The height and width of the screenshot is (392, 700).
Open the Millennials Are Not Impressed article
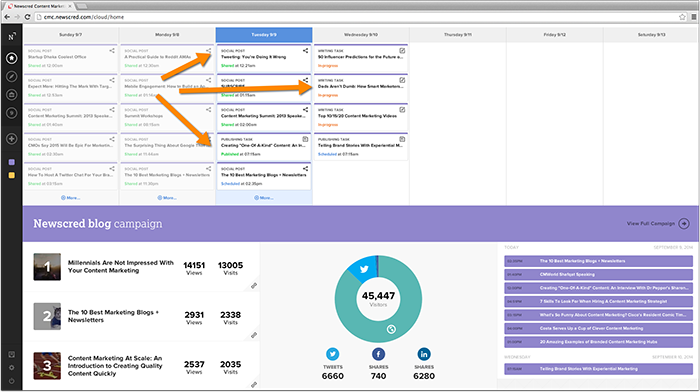tap(121, 267)
